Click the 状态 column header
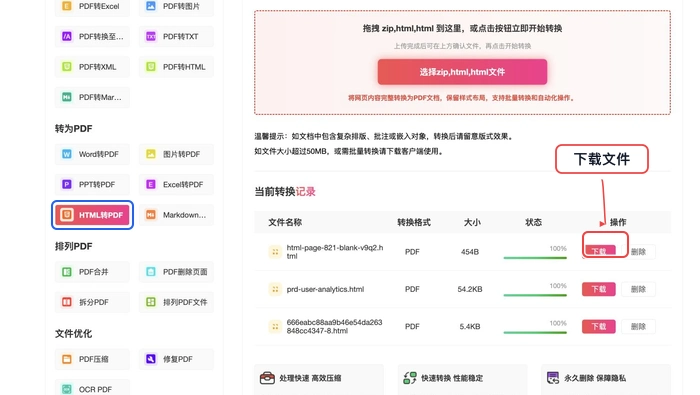Viewport: 700px width, 395px height. pos(533,222)
